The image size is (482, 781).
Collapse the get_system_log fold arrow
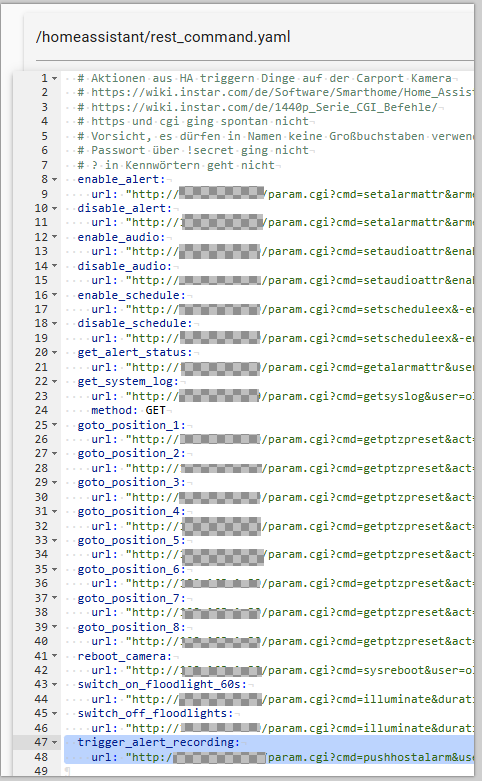[x=55, y=382]
